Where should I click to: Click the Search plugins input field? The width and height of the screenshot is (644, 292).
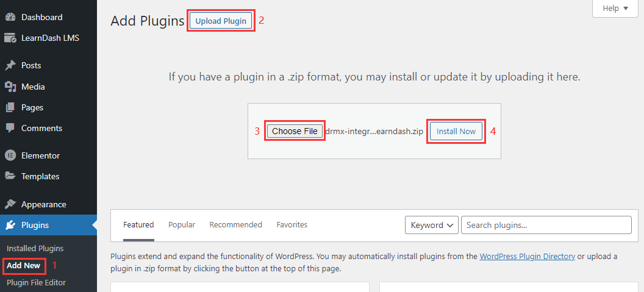coord(546,225)
